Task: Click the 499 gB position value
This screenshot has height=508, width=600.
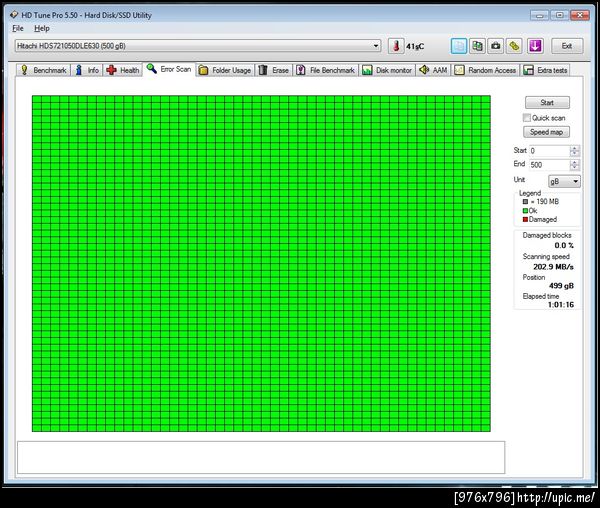Action: (561, 286)
